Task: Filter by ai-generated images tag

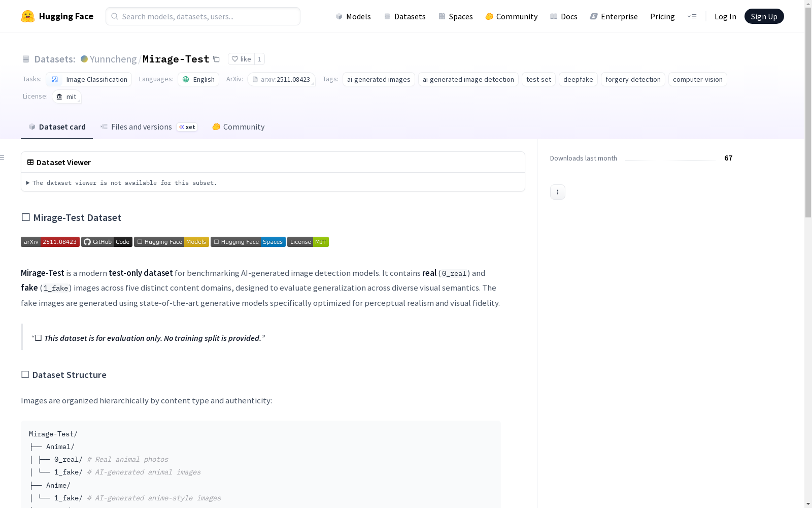Action: click(x=379, y=79)
